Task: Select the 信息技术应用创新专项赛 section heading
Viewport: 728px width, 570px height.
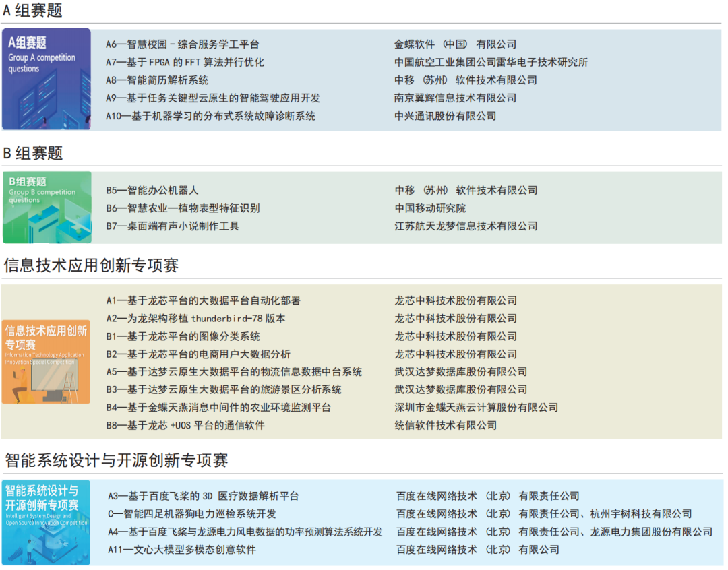Action: click(x=92, y=265)
